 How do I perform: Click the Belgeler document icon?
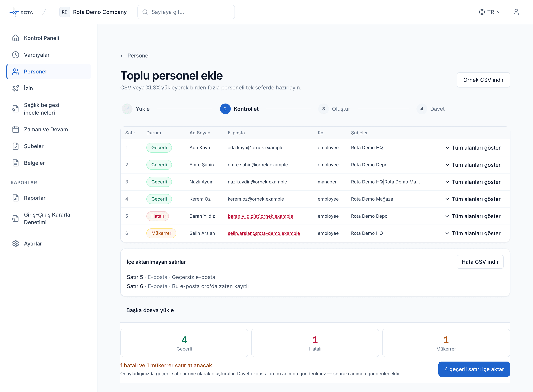pos(16,163)
